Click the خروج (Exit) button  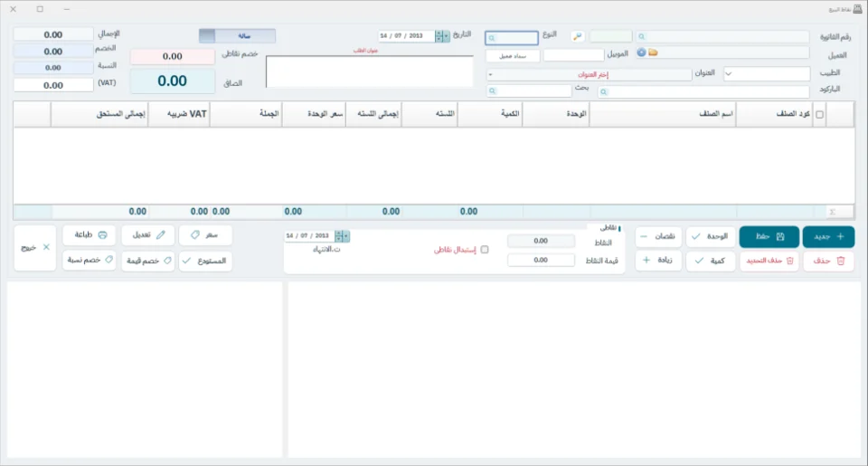[35, 248]
